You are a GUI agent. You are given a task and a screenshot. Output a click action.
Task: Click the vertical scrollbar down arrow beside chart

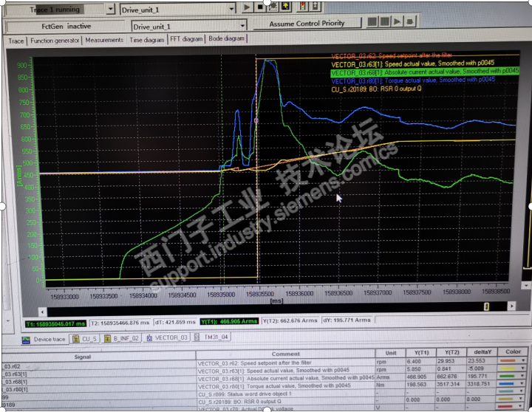point(526,286)
